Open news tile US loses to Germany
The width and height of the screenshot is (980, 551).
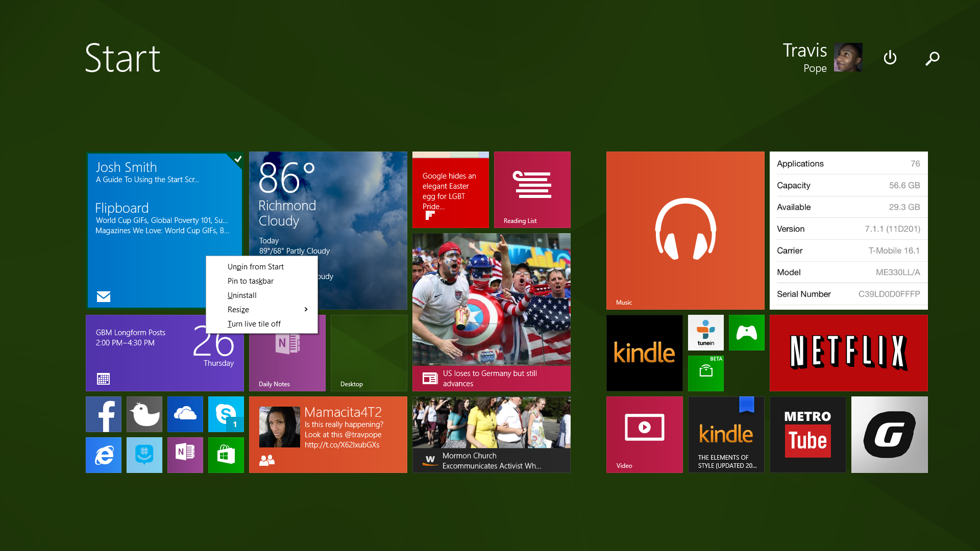click(x=492, y=312)
